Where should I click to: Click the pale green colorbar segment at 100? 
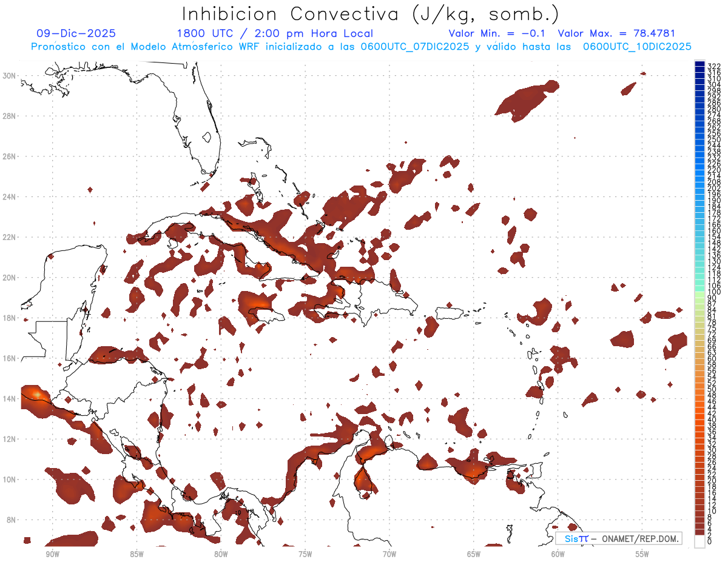pyautogui.click(x=699, y=295)
